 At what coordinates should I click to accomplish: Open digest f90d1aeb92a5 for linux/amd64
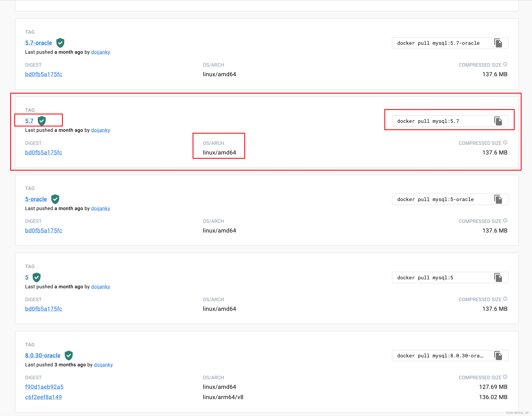coord(44,387)
